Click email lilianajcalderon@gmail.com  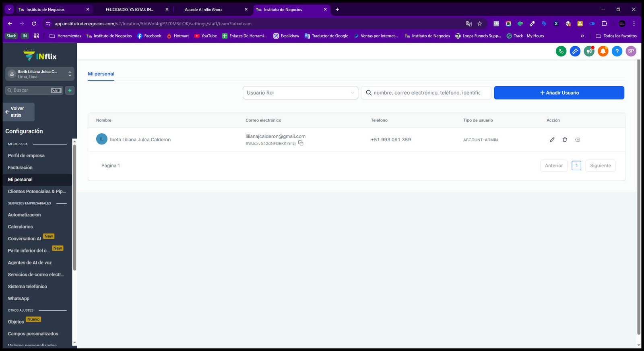275,136
